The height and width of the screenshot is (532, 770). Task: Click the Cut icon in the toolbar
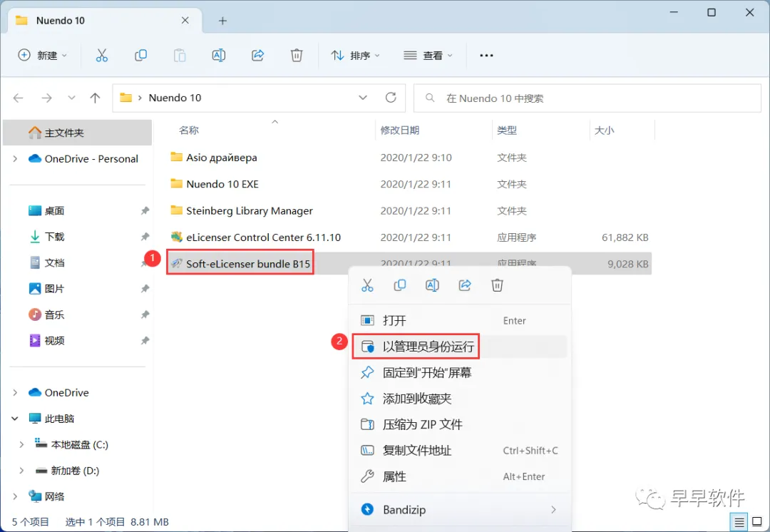click(102, 56)
